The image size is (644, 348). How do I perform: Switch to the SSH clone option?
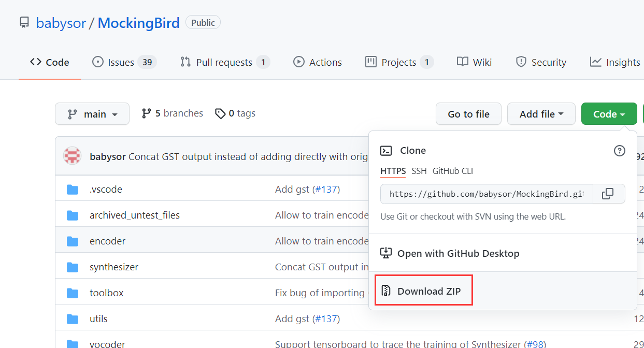point(419,171)
